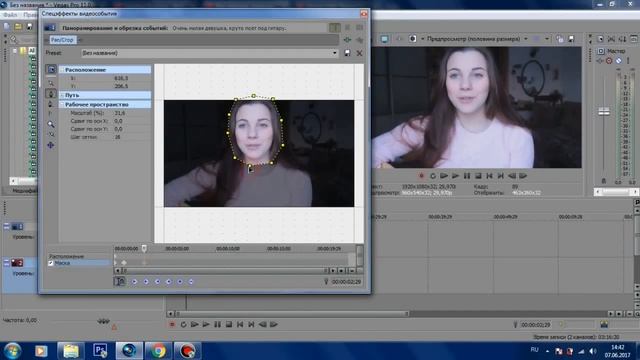
Task: Click the blue automation icon in Master
Action: [x=618, y=61]
